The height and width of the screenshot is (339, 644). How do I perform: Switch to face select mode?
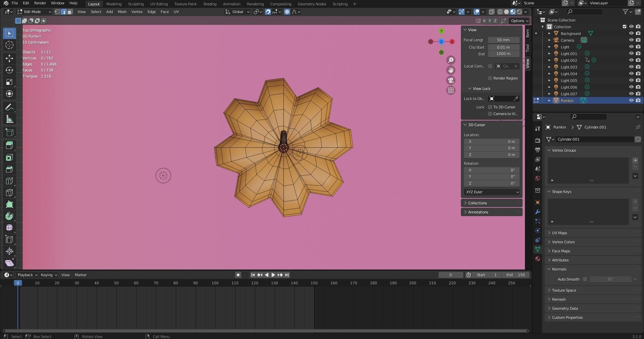click(x=70, y=12)
